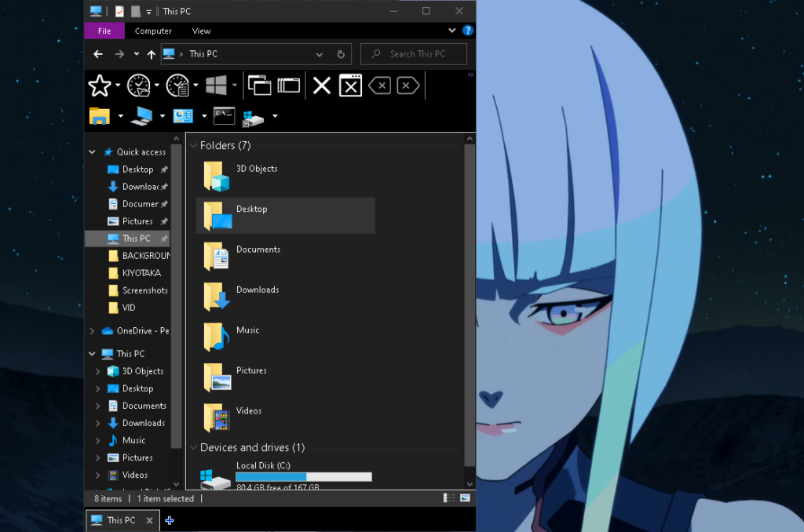Select the 3D Objects folder
The height and width of the screenshot is (532, 804).
[x=285, y=175]
